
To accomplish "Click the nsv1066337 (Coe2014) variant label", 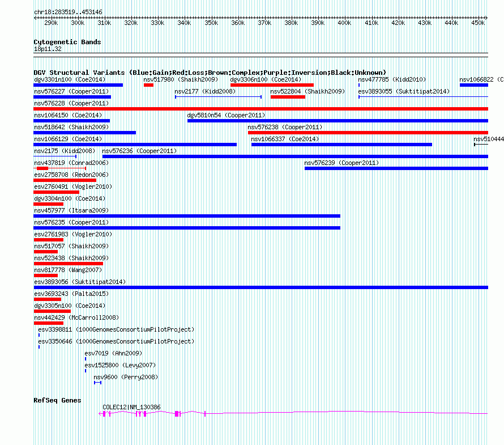I will 285,139.
